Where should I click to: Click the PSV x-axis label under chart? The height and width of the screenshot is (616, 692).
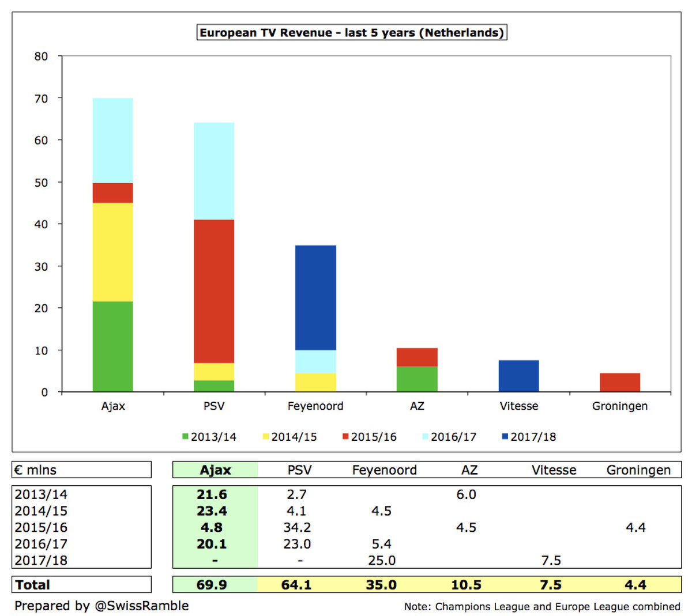coord(214,406)
